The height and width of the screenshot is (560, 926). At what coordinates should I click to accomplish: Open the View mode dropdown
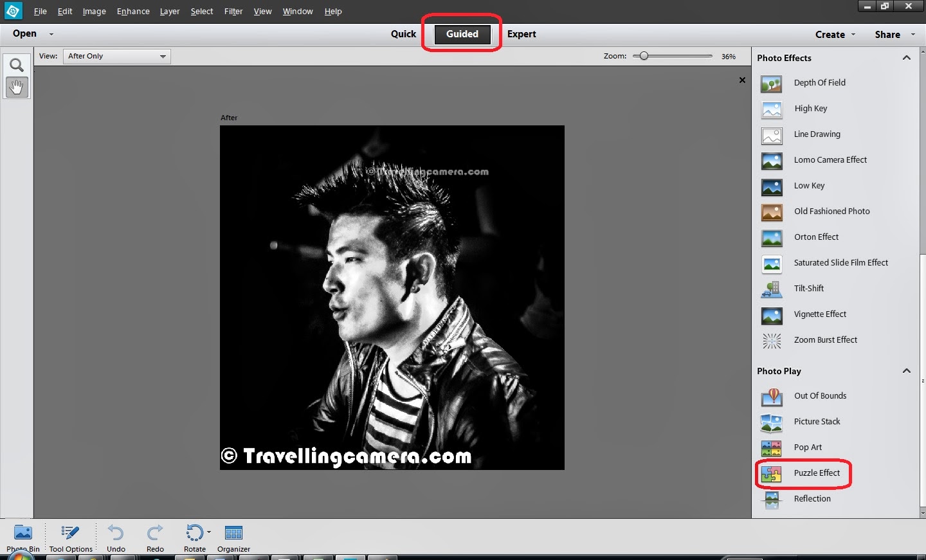pos(117,56)
